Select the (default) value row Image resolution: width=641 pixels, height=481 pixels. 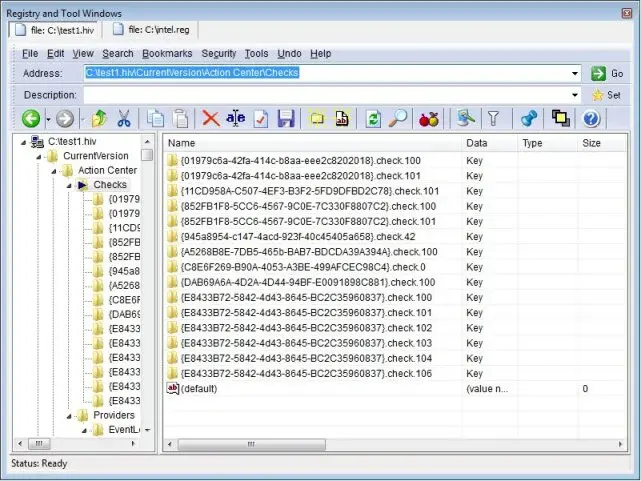click(199, 389)
